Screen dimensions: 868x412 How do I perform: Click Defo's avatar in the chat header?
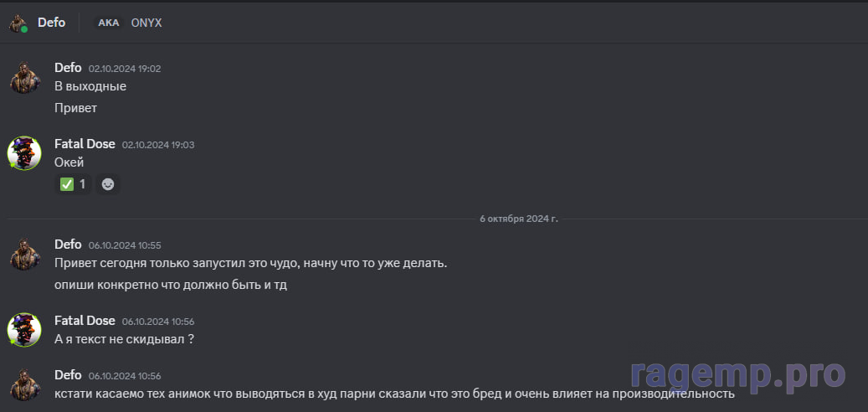click(18, 23)
